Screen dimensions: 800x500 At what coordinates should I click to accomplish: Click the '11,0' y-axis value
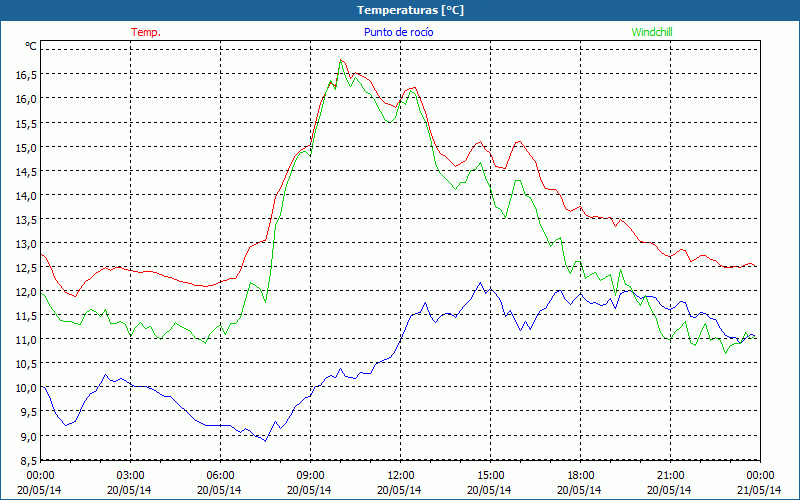point(26,340)
